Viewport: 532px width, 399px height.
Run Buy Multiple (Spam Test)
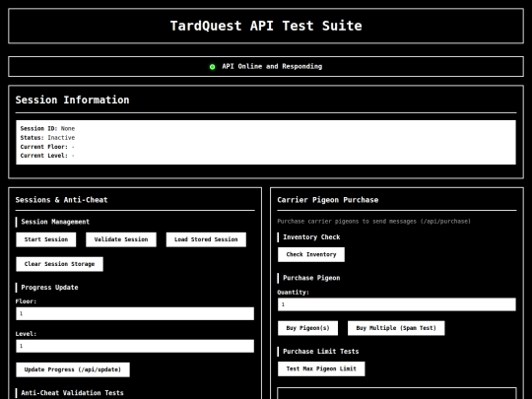coord(396,328)
